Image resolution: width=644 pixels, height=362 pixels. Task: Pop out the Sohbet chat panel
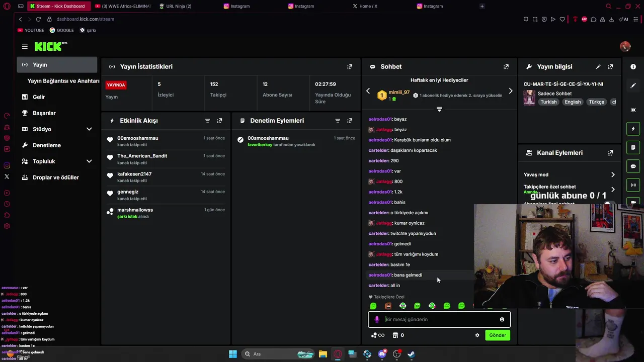coord(506,66)
